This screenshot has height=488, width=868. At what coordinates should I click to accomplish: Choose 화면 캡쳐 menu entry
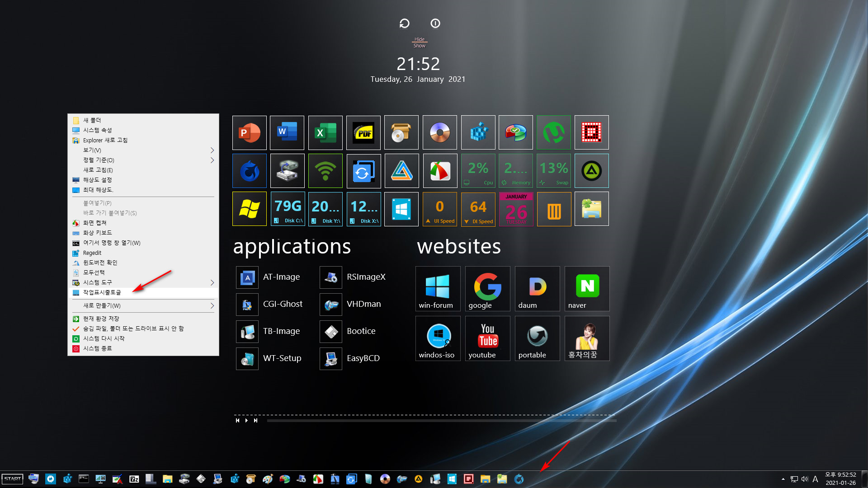(x=143, y=223)
